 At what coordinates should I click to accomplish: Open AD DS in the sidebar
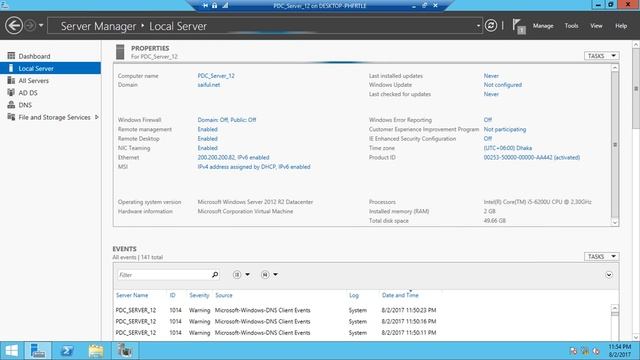pyautogui.click(x=28, y=93)
